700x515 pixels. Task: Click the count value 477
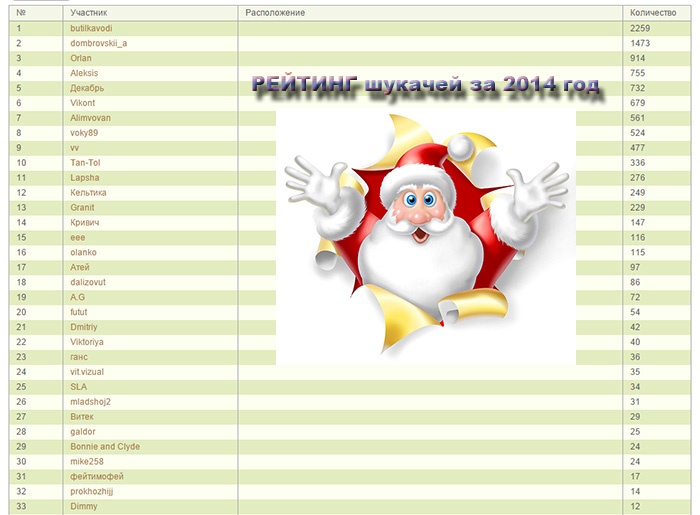click(638, 148)
